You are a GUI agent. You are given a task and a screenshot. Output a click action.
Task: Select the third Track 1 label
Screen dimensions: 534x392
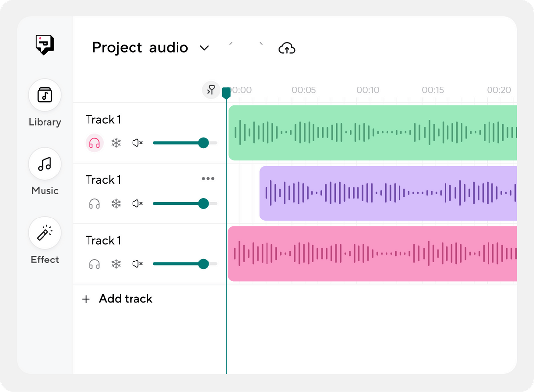coord(103,240)
